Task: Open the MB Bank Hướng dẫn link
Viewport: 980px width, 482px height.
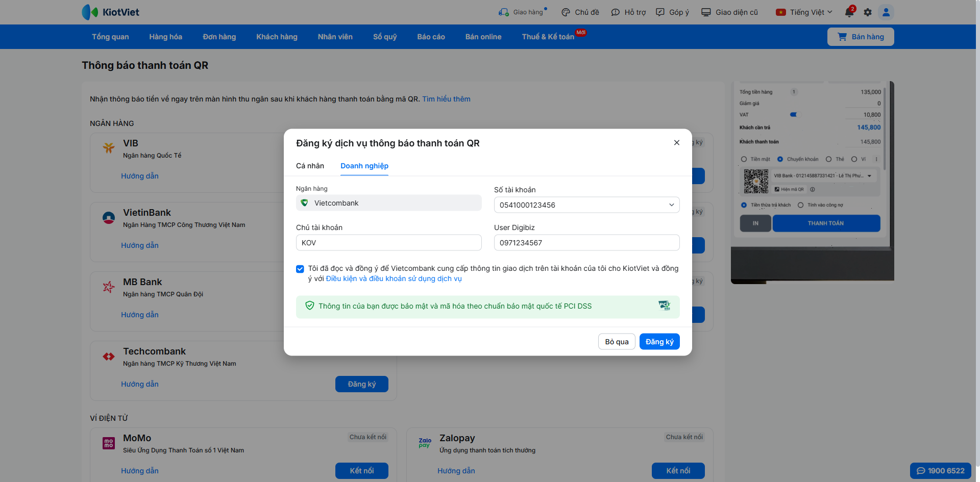Action: (x=140, y=315)
